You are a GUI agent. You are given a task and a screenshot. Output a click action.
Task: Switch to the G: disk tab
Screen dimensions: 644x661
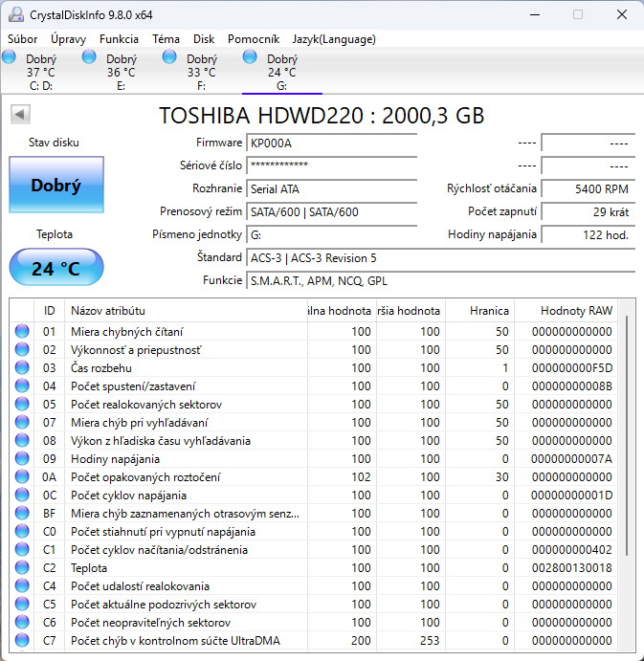(x=281, y=72)
